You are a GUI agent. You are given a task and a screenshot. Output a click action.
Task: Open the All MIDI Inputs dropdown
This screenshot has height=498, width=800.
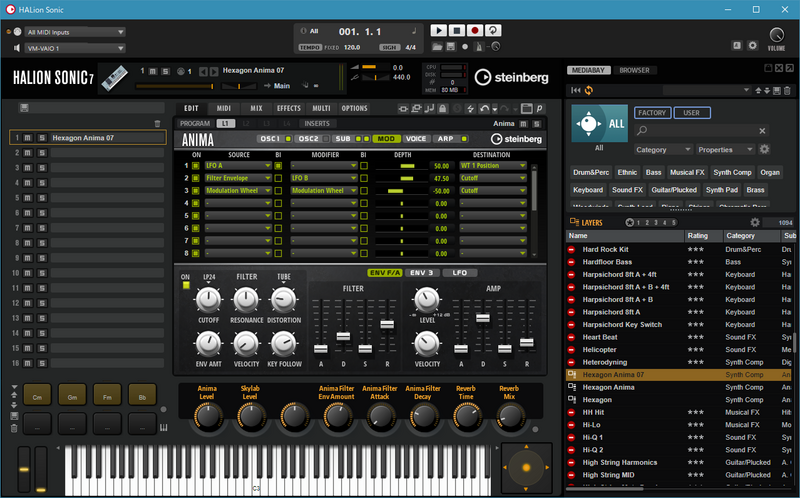[75, 32]
